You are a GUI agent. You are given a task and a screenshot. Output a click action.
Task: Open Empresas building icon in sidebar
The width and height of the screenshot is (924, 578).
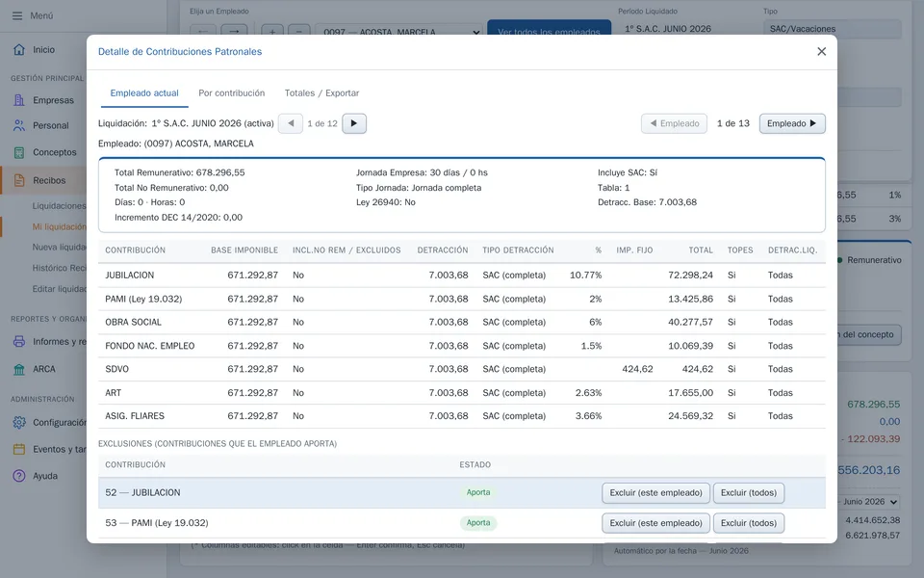coord(19,100)
